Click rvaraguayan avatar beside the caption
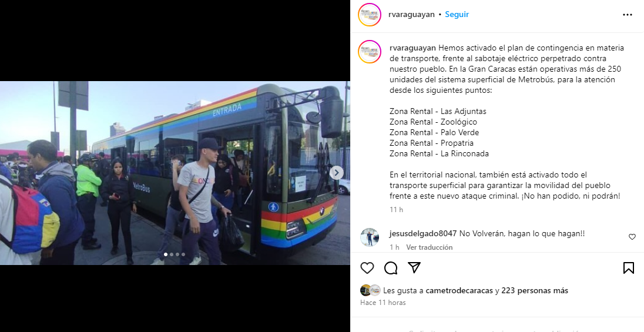Viewport: 644px width, 332px height. tap(369, 52)
